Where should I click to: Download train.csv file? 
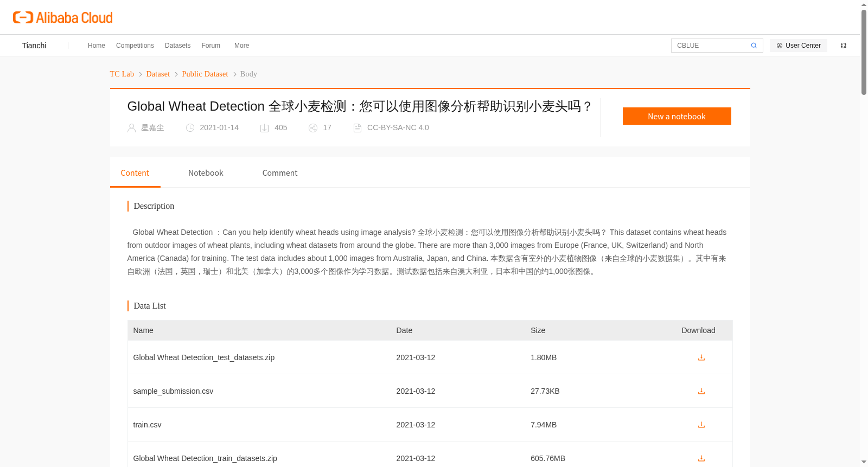coord(701,425)
